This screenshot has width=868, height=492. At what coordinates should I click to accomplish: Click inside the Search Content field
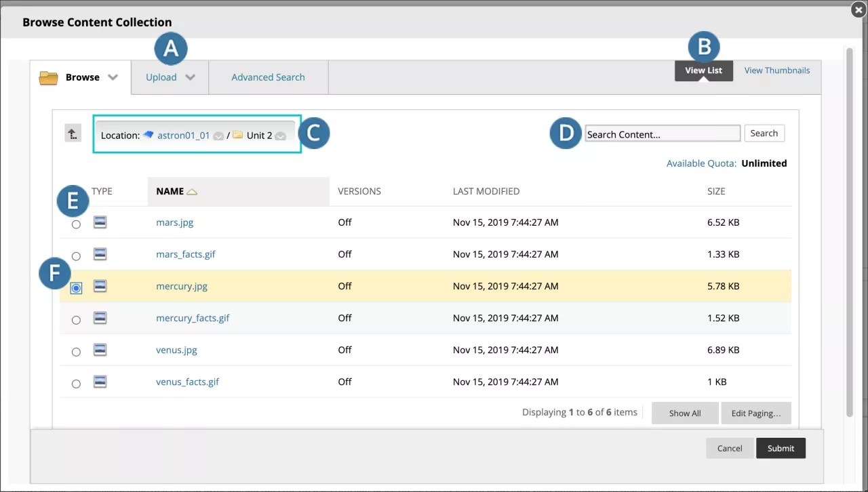pos(661,133)
